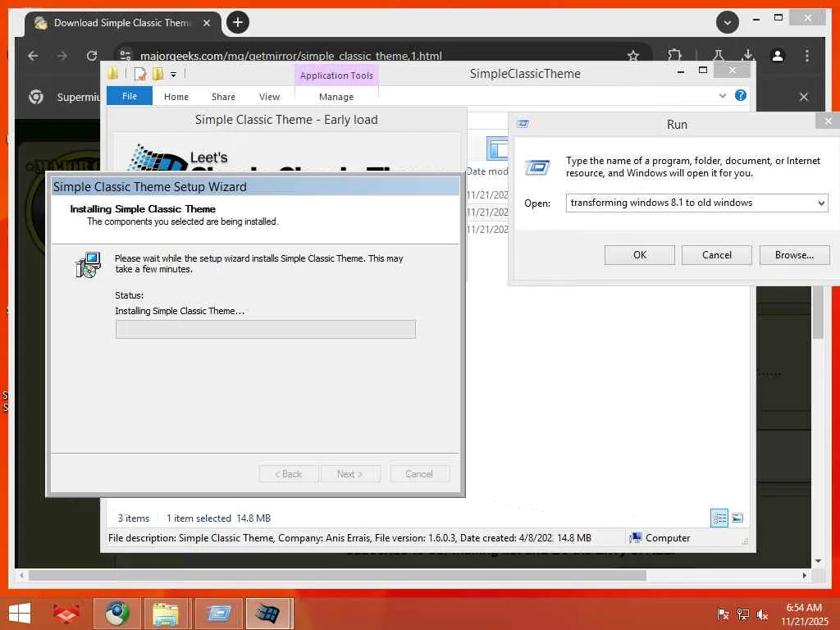Click the Properties quick access icon in Explorer
This screenshot has width=840, height=630.
click(x=140, y=74)
